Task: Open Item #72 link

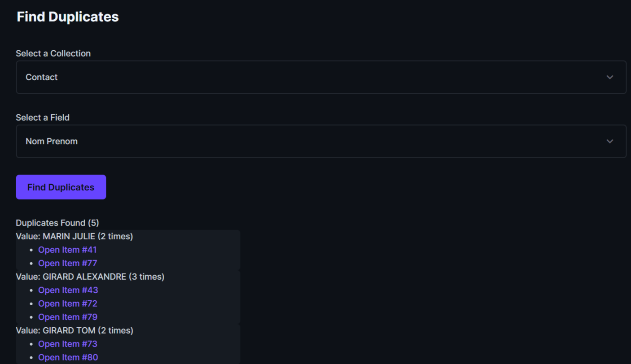Action: [67, 303]
